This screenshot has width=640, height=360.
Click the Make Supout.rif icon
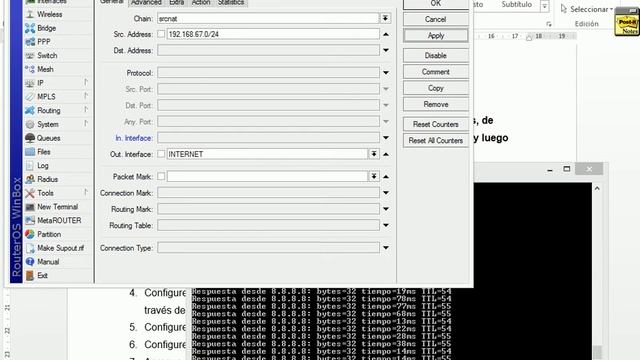(30, 248)
